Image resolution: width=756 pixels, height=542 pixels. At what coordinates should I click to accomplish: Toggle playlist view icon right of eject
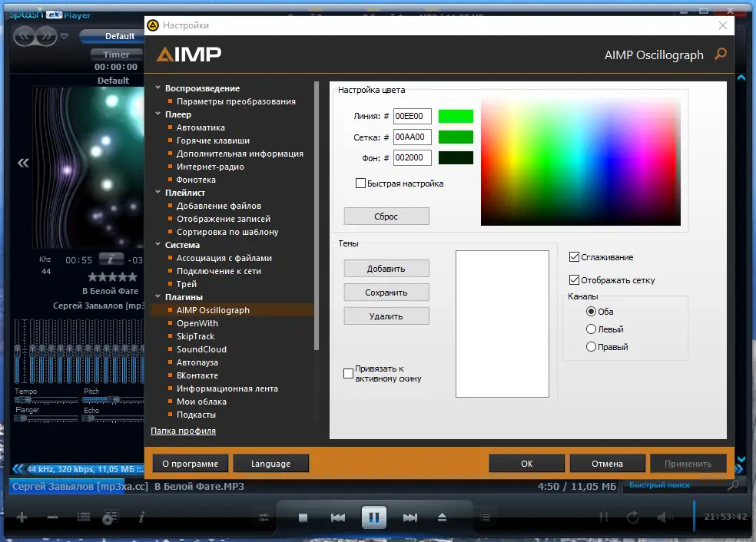click(486, 518)
